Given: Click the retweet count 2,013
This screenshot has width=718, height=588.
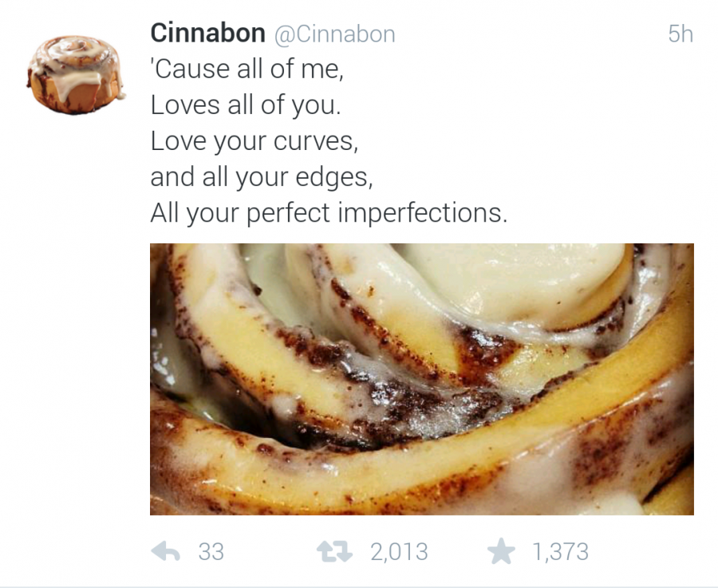Looking at the screenshot, I should tap(399, 551).
